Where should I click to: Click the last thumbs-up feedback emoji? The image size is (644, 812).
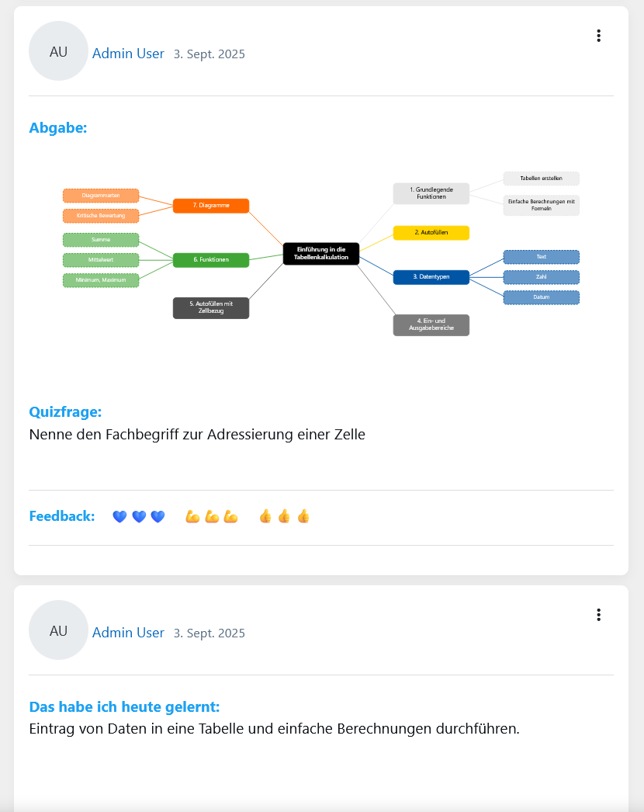tap(303, 516)
